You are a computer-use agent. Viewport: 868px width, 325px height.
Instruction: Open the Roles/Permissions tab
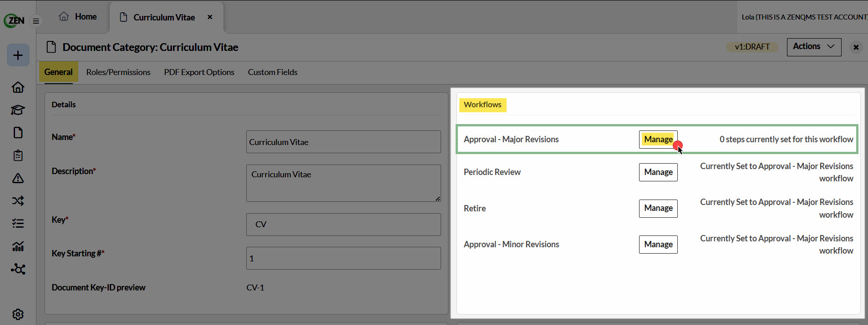tap(118, 72)
